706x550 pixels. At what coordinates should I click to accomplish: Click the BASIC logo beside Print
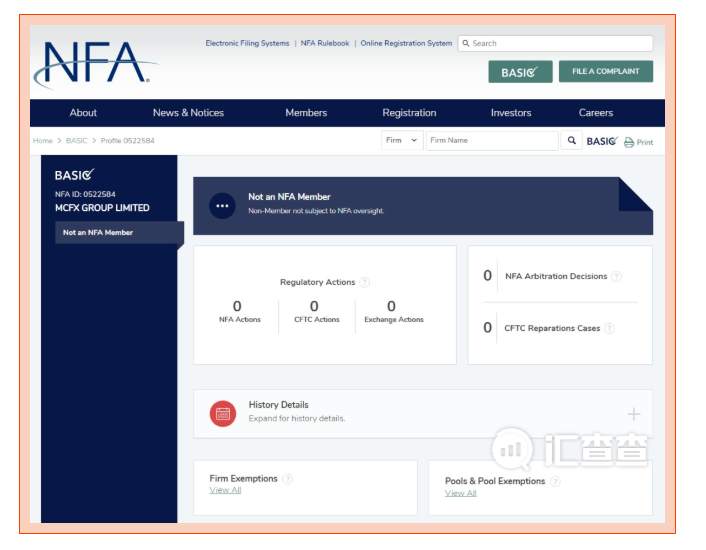602,141
